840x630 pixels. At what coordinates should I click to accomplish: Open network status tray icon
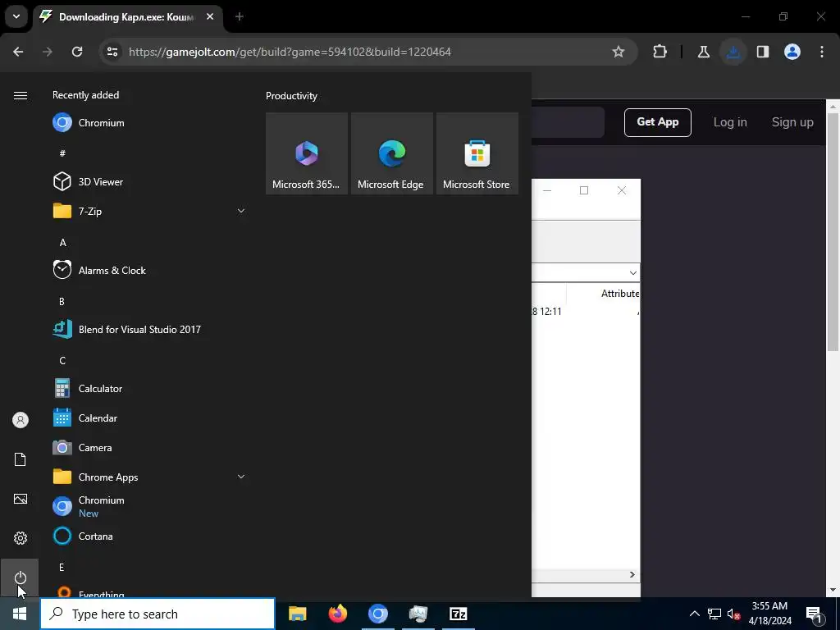(714, 614)
